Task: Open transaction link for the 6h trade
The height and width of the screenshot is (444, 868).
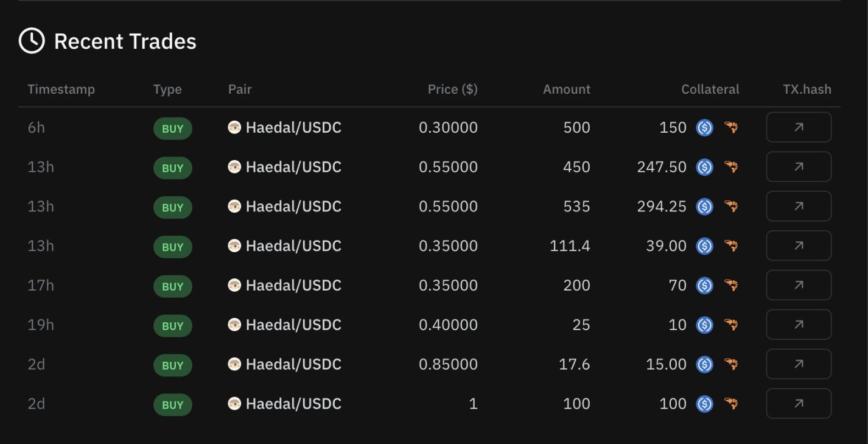Action: 798,127
